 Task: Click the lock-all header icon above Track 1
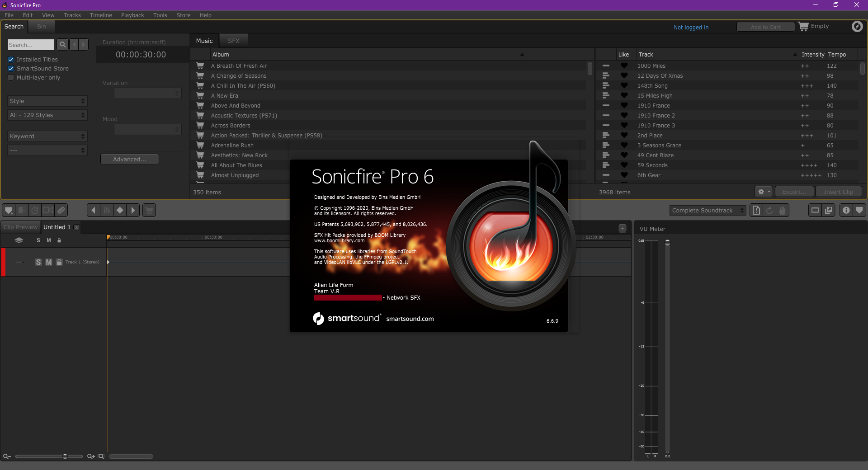coord(59,240)
